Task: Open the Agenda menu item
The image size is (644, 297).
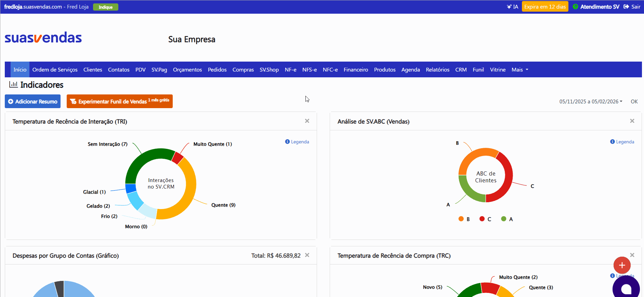Action: pyautogui.click(x=411, y=69)
